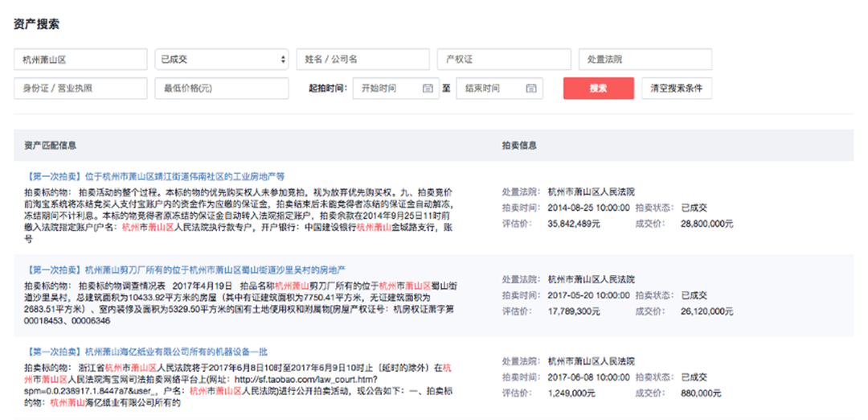This screenshot has height=420, width=868.
Task: Focus the 产权证 input field
Action: (x=504, y=60)
